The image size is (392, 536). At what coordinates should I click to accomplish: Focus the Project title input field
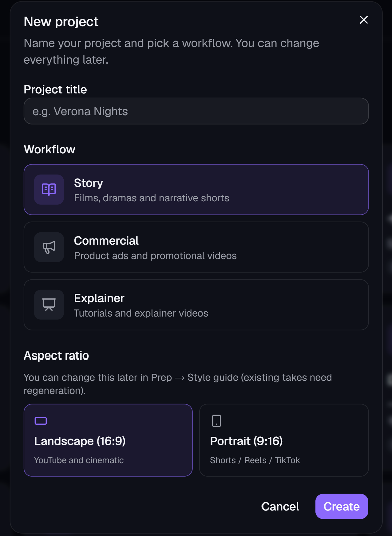[x=196, y=111]
